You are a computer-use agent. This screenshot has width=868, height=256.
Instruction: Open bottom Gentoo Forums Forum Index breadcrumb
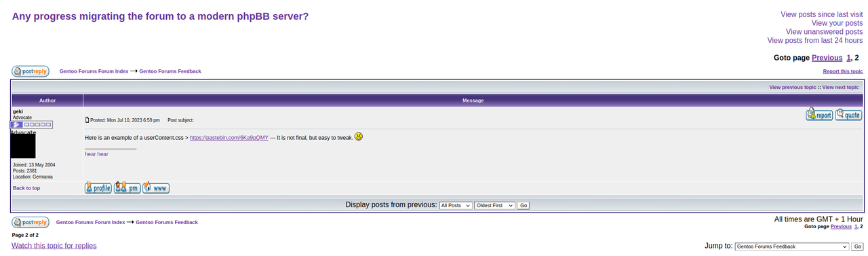[90, 222]
